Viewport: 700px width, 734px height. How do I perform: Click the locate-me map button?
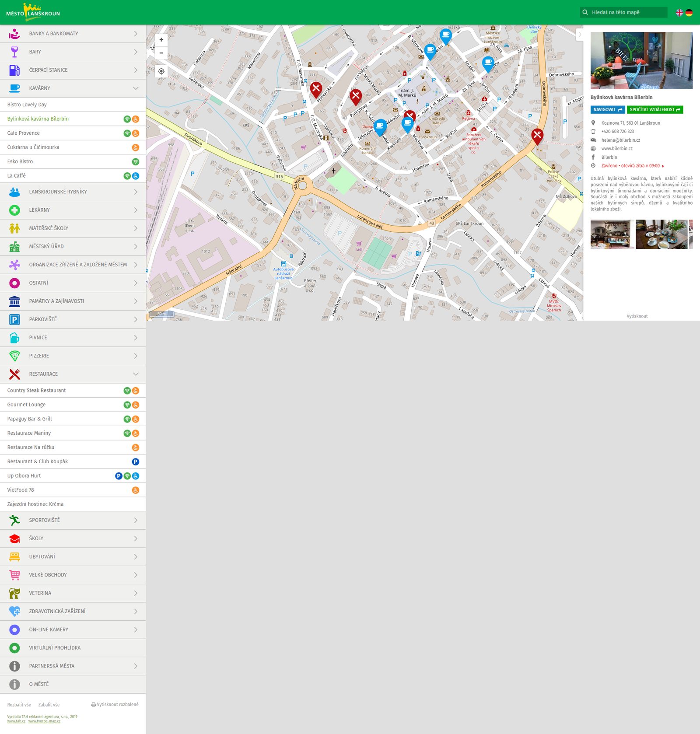point(161,71)
